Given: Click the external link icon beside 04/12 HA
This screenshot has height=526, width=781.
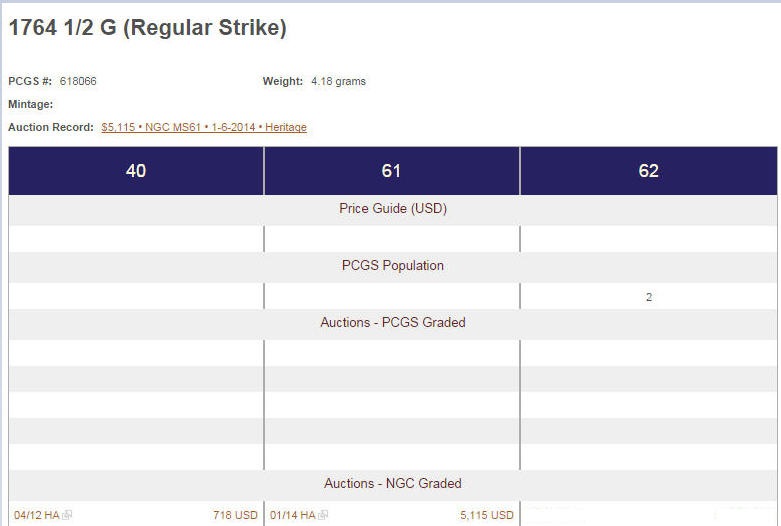Looking at the screenshot, I should point(67,515).
